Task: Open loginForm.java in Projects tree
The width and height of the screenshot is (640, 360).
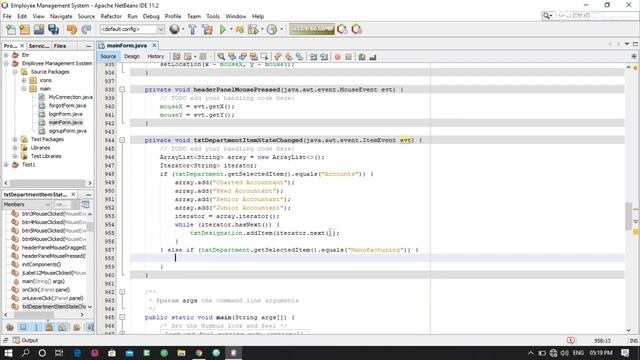Action: 65,114
